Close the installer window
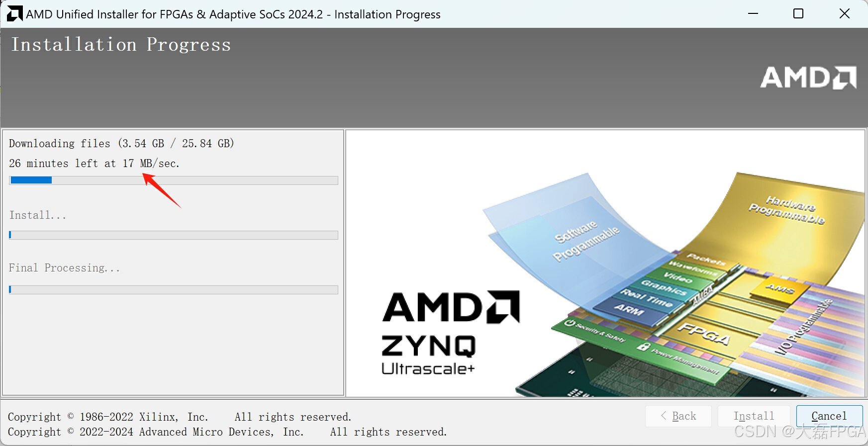The height and width of the screenshot is (446, 868). 844,14
